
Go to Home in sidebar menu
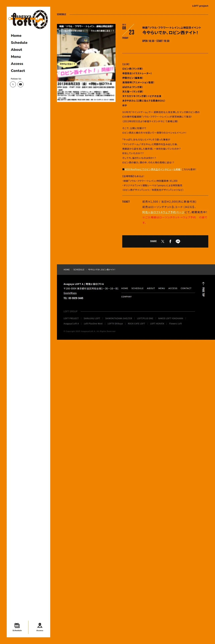[x=16, y=35]
